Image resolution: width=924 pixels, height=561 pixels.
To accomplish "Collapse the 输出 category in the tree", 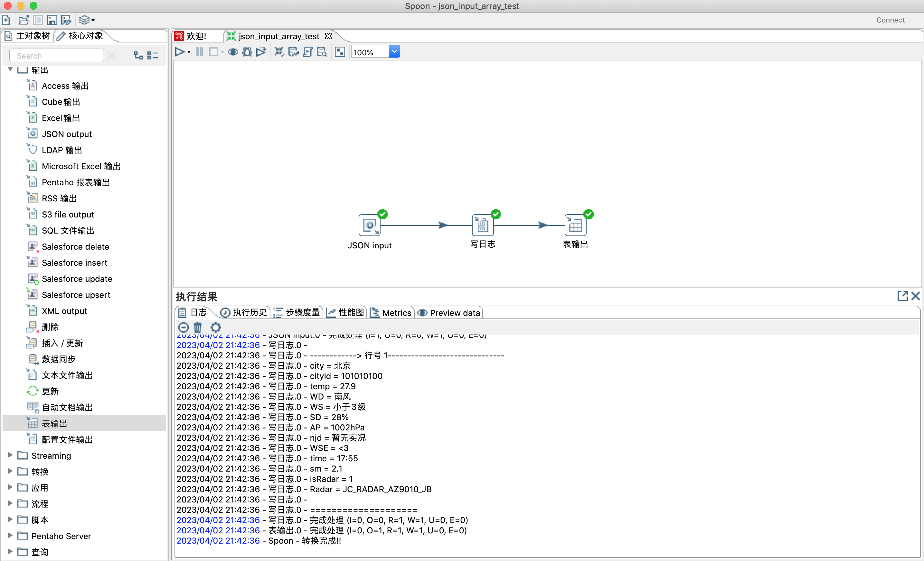I will pos(11,70).
